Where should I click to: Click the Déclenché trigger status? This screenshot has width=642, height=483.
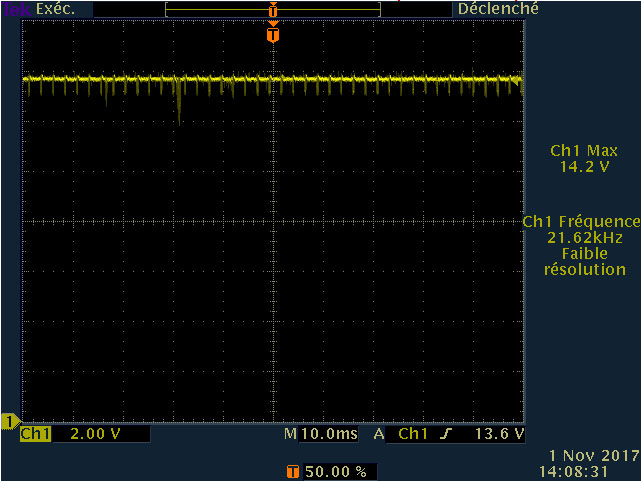[x=498, y=9]
